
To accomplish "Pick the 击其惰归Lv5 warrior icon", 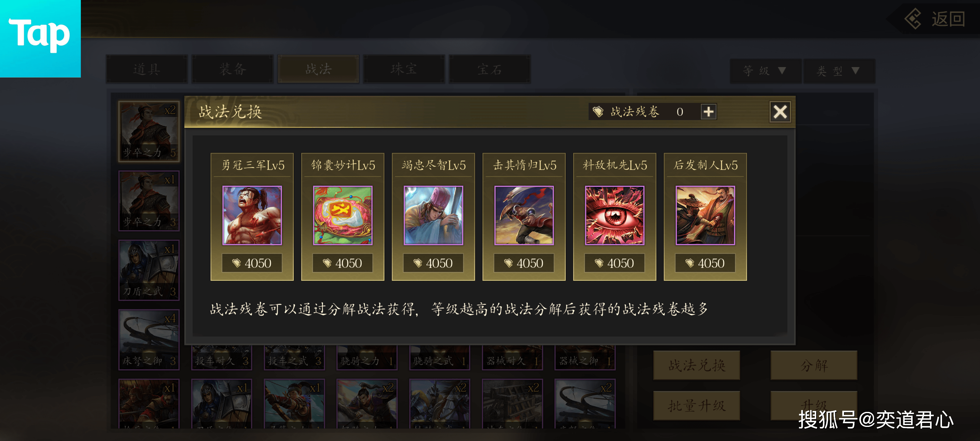I will [x=524, y=215].
